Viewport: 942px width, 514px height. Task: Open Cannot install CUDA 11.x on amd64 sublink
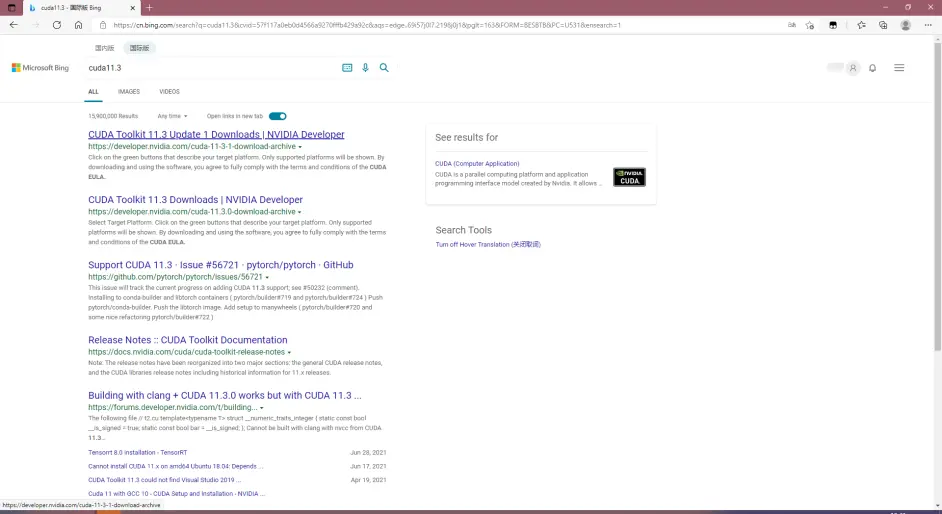175,467
